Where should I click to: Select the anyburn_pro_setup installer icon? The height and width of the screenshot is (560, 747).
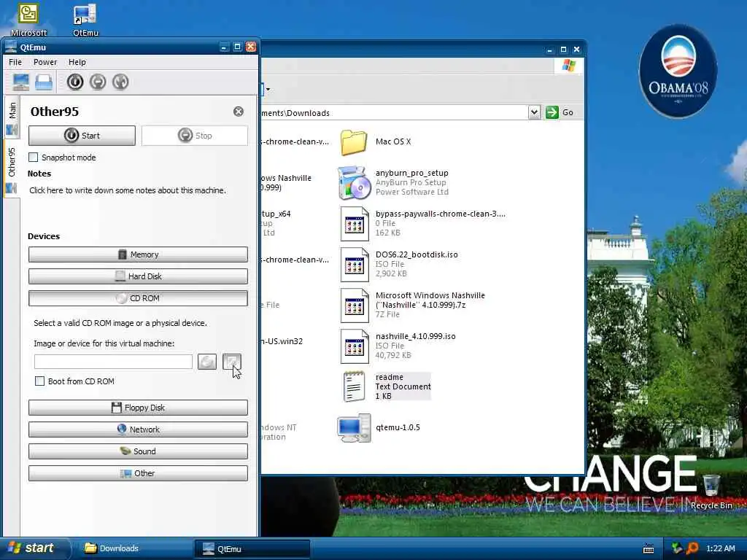click(x=354, y=183)
